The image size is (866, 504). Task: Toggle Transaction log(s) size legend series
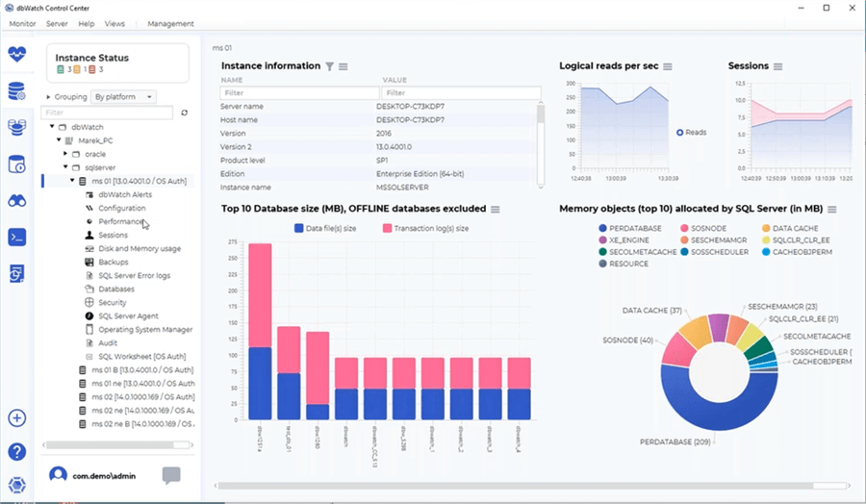425,228
